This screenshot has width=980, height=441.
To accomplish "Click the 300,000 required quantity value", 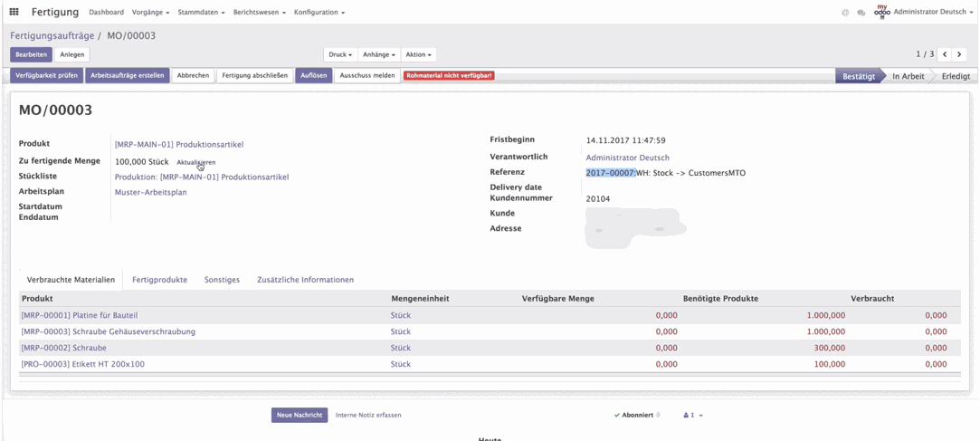I will (831, 348).
